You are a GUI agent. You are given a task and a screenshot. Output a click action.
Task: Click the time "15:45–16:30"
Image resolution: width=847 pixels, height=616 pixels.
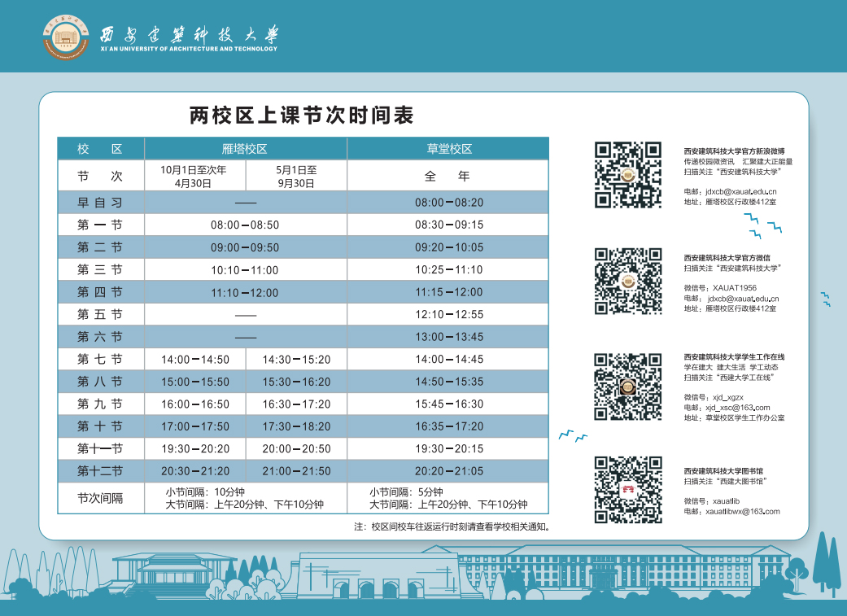[x=449, y=404]
